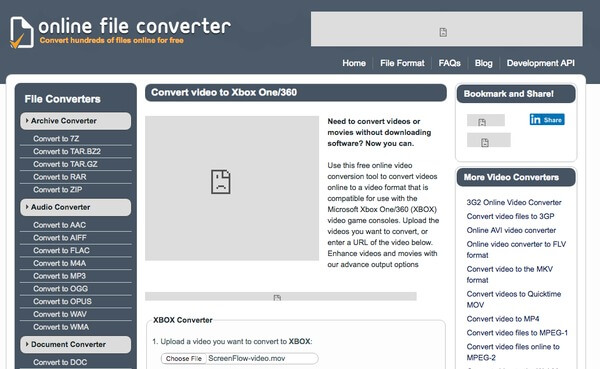Select Convert to WMA link
Screen dimensions: 600x369
61,327
